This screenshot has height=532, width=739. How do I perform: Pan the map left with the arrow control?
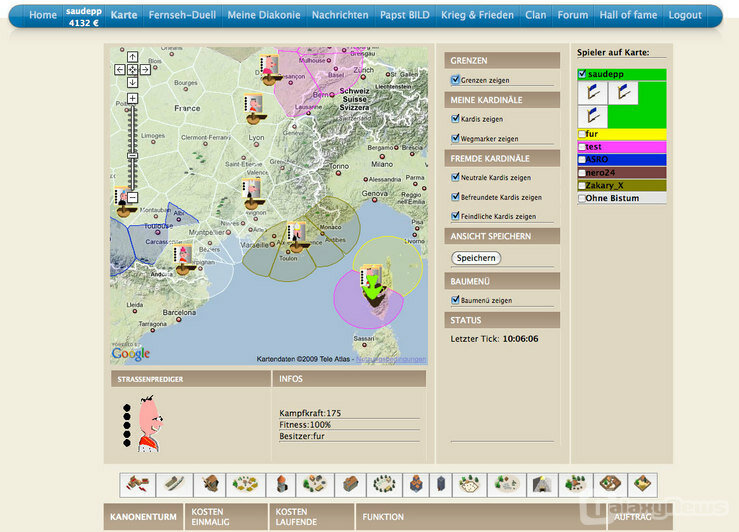tap(120, 69)
